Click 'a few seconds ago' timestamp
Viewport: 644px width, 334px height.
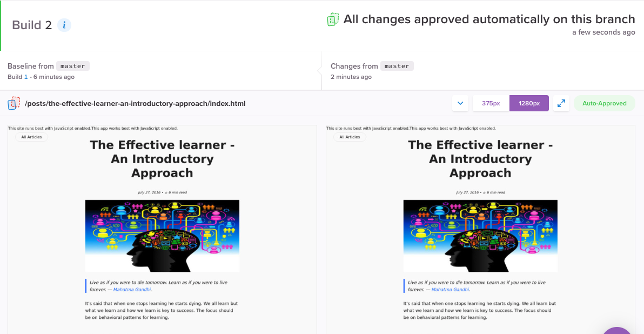pos(604,32)
